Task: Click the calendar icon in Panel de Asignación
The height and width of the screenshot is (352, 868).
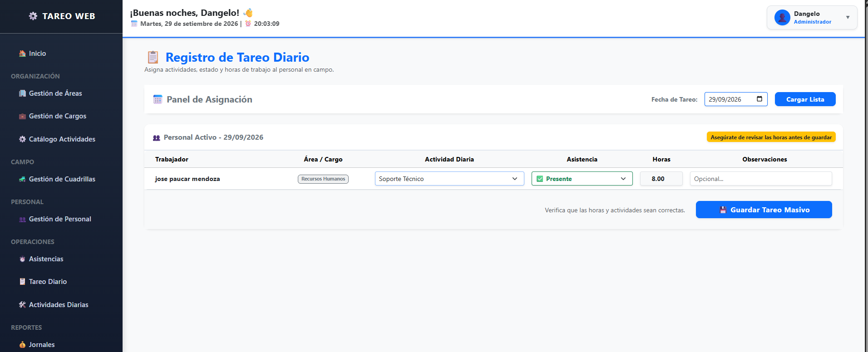Action: click(x=158, y=99)
